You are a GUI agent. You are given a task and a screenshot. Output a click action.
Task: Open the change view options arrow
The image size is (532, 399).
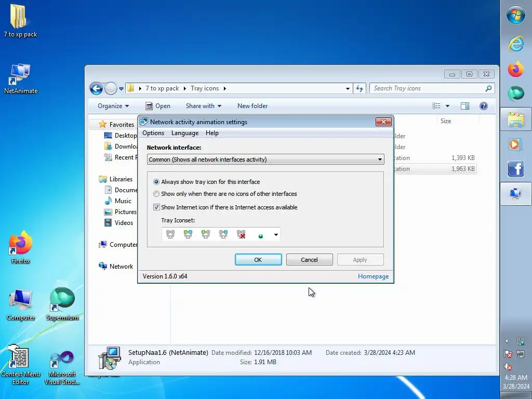[x=447, y=106]
